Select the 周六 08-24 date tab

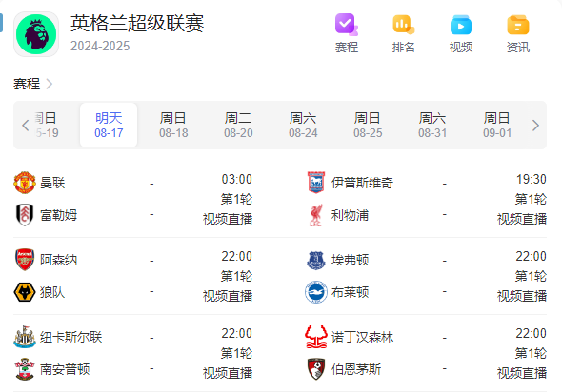tap(303, 125)
